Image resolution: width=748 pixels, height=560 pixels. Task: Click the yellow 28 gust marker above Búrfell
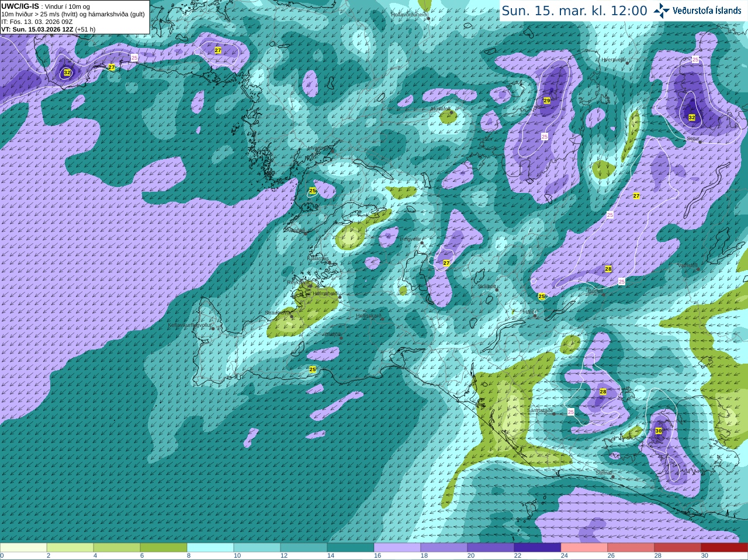(x=608, y=269)
